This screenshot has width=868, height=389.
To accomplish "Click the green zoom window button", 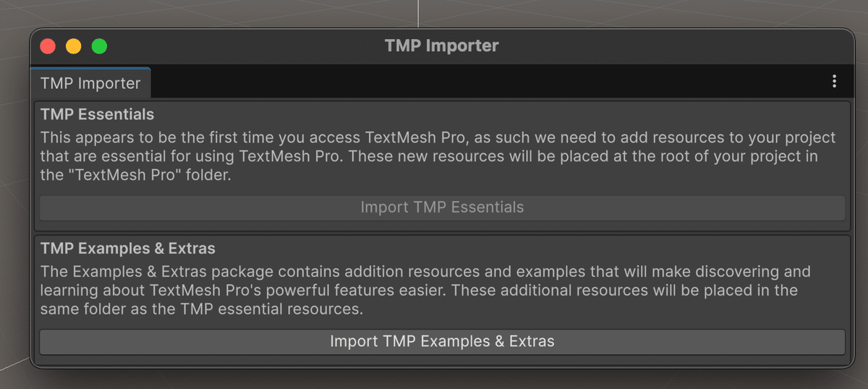I will [99, 46].
